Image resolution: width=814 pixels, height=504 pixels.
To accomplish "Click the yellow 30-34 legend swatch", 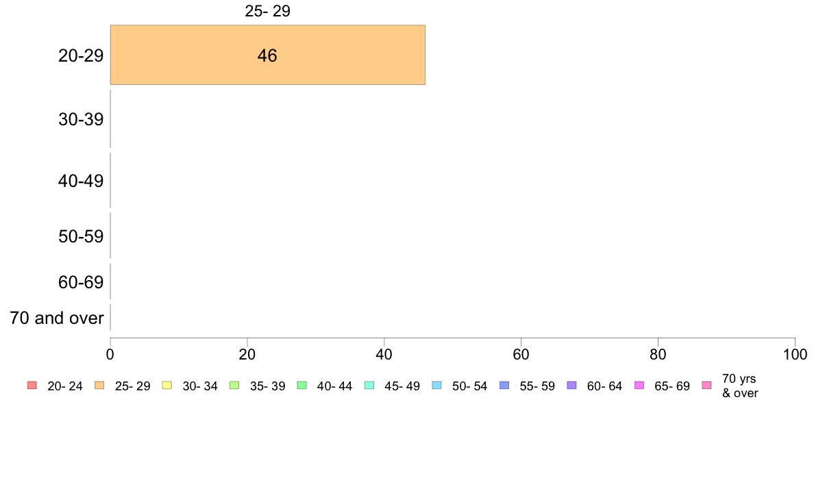I will [167, 385].
